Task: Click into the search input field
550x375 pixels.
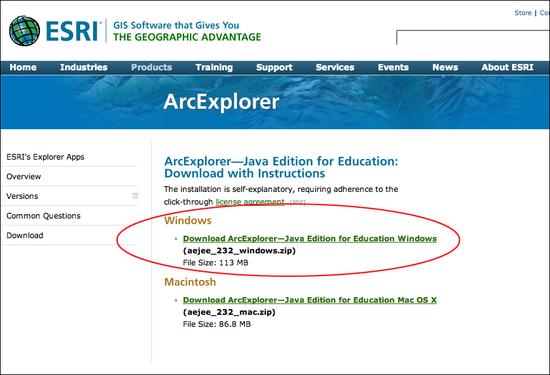Action: (473, 38)
